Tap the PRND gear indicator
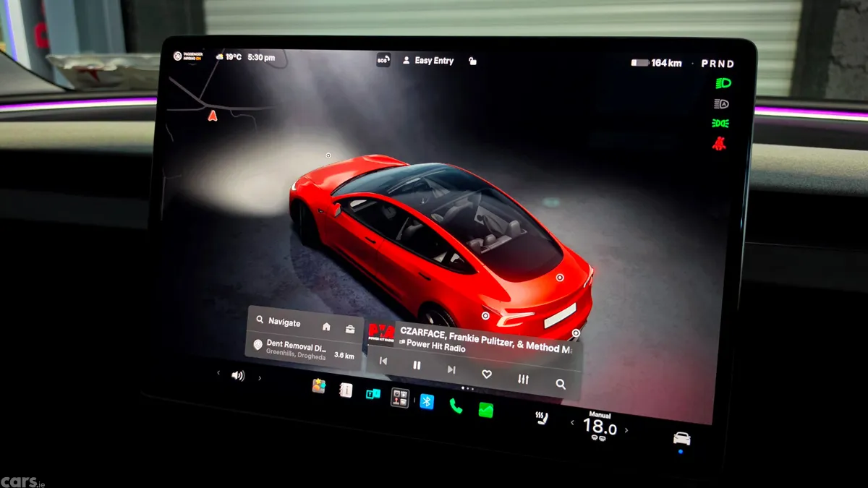 717,64
